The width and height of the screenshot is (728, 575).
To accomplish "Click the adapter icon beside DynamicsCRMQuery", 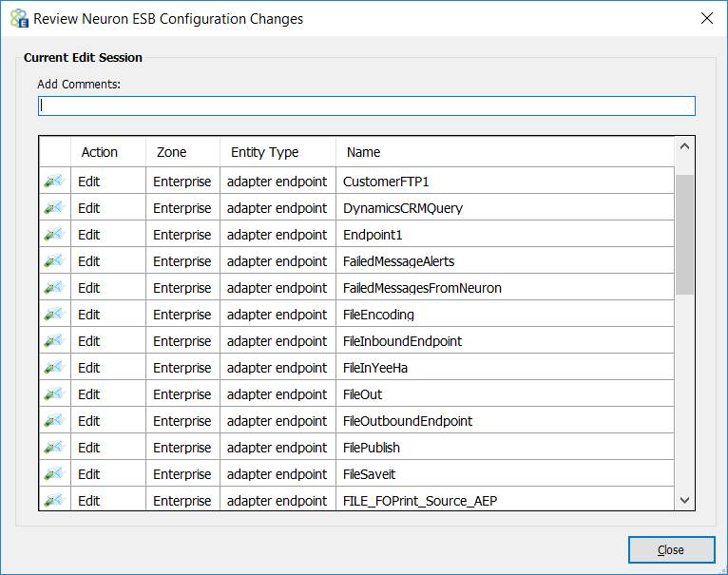I will [x=54, y=207].
